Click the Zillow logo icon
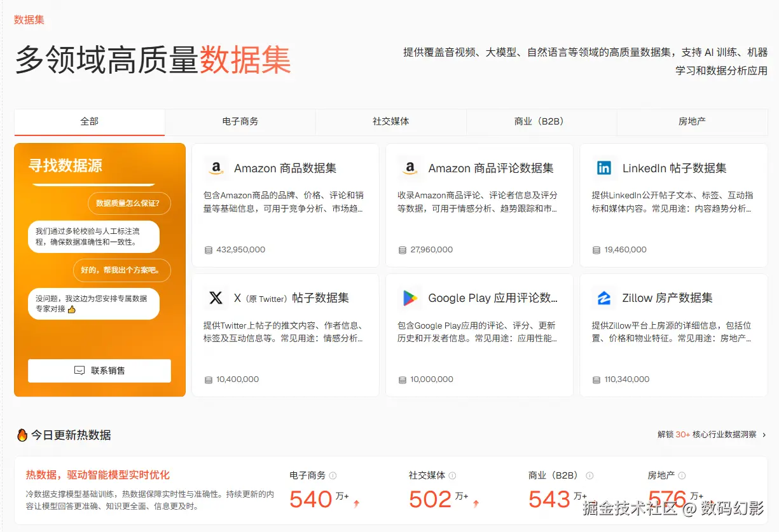The width and height of the screenshot is (779, 532). click(x=604, y=298)
